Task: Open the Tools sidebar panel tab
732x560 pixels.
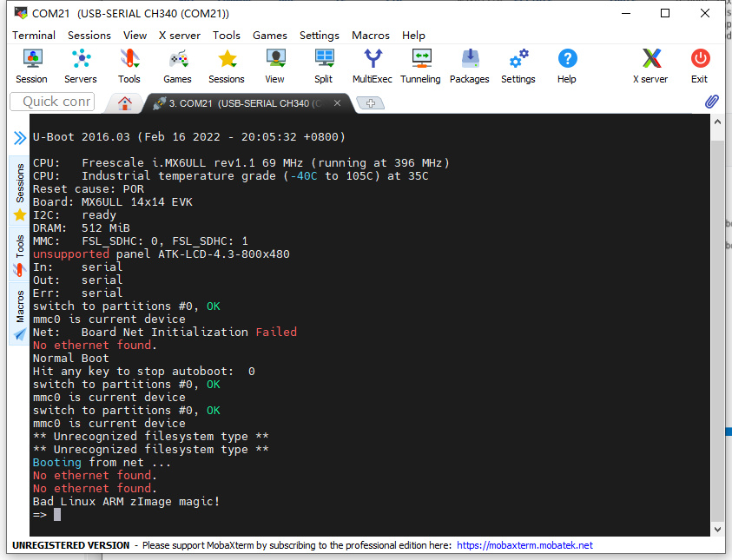Action: tap(20, 254)
